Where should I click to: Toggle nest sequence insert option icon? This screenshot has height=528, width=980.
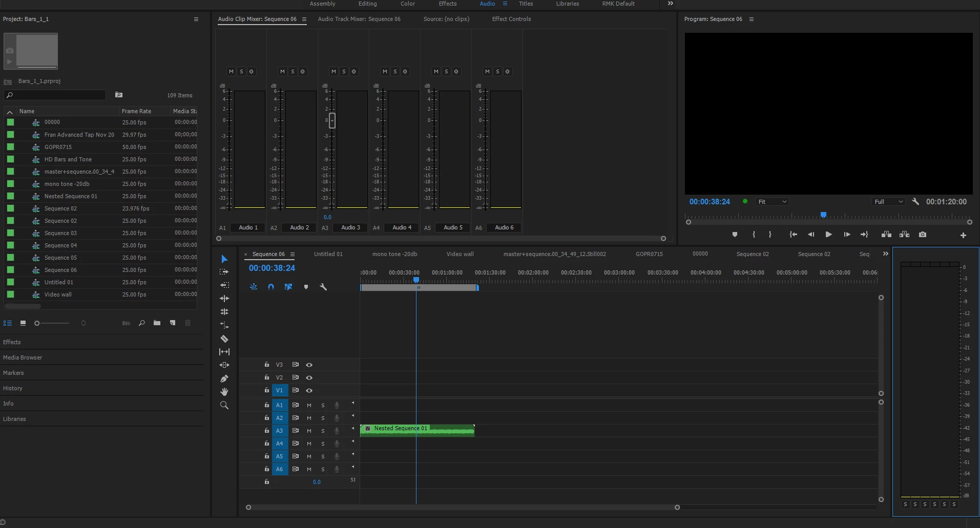pyautogui.click(x=254, y=287)
